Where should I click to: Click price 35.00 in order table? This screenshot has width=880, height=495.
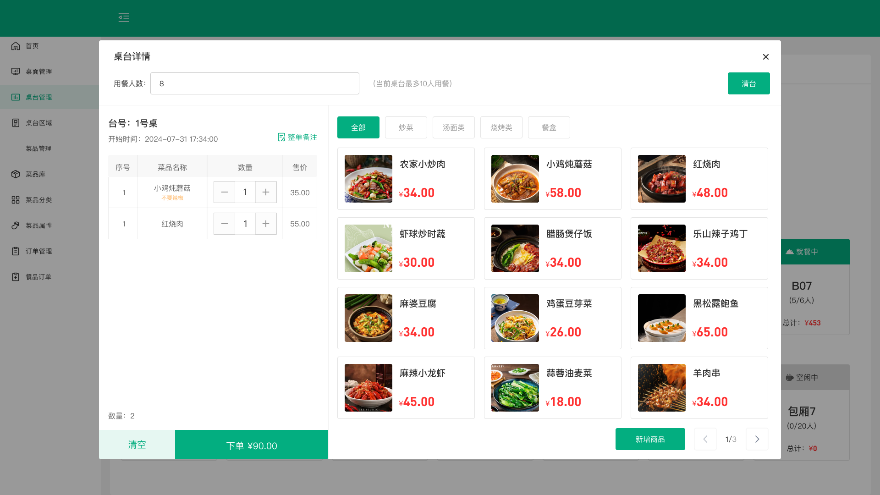pos(300,192)
